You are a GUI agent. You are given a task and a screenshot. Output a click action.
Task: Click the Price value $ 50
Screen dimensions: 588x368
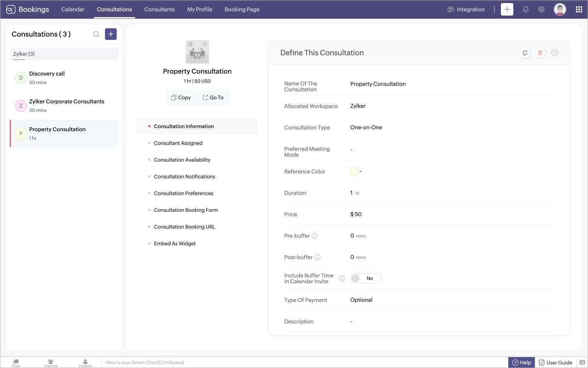pyautogui.click(x=356, y=214)
